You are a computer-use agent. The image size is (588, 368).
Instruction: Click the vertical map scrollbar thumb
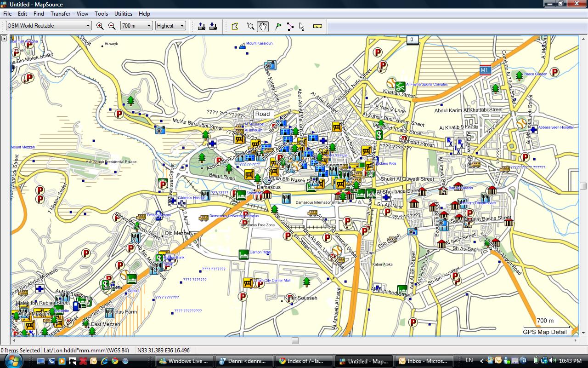coord(583,186)
